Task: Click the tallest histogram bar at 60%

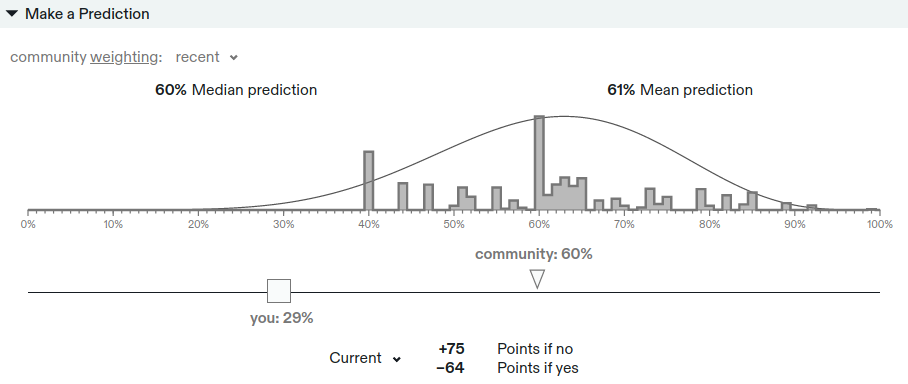Action: (x=539, y=163)
